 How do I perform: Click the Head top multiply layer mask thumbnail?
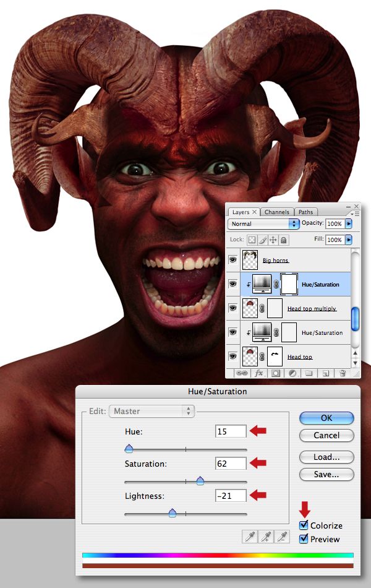pyautogui.click(x=275, y=308)
